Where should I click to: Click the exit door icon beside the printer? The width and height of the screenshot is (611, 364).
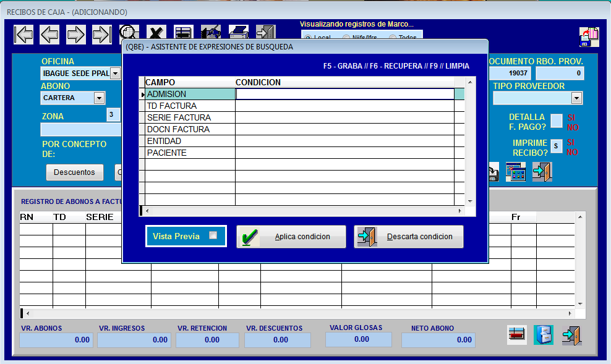click(x=266, y=32)
